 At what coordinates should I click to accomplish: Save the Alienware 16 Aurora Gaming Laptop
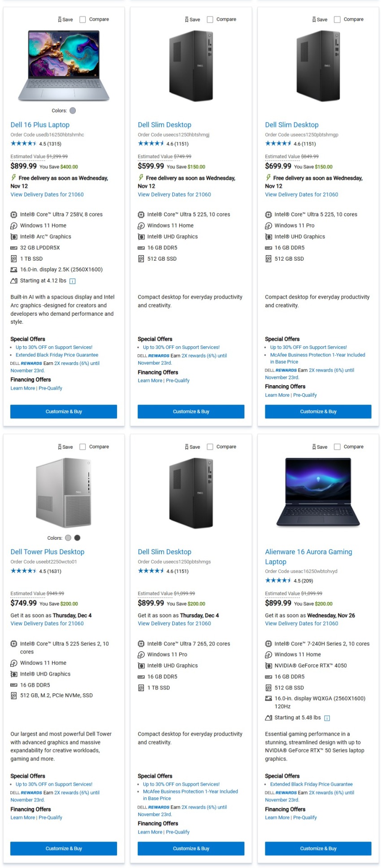[x=320, y=447]
